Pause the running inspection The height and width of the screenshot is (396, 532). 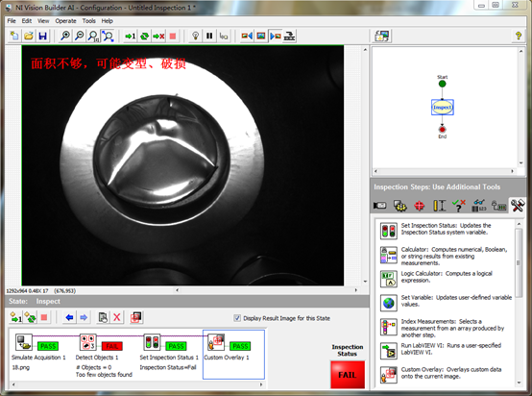209,36
